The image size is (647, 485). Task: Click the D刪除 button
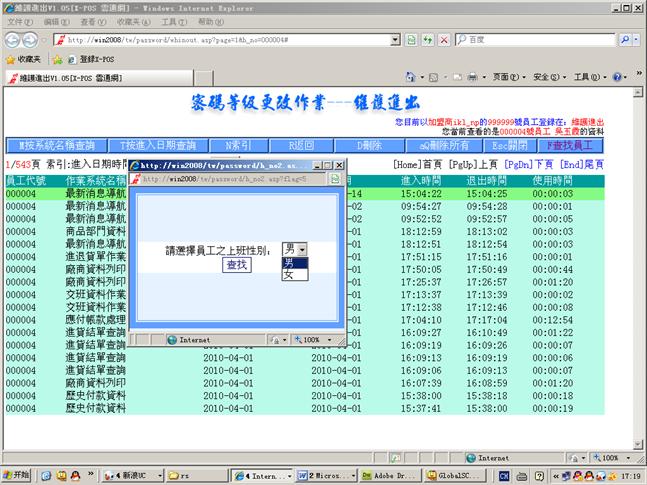coord(370,145)
